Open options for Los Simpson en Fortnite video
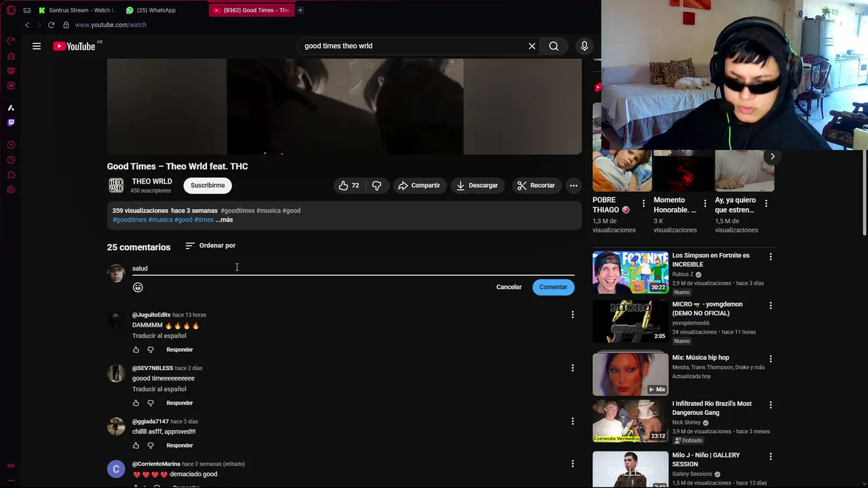The image size is (868, 488). (770, 257)
